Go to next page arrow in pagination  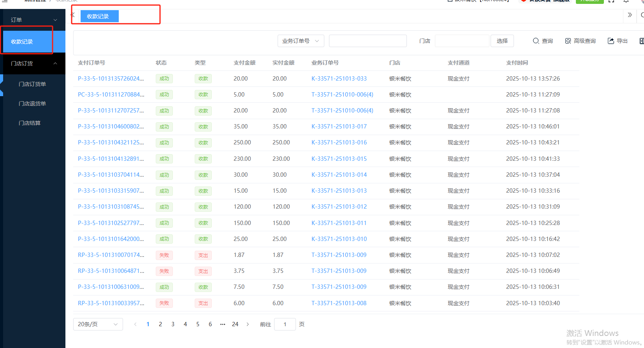(x=248, y=324)
